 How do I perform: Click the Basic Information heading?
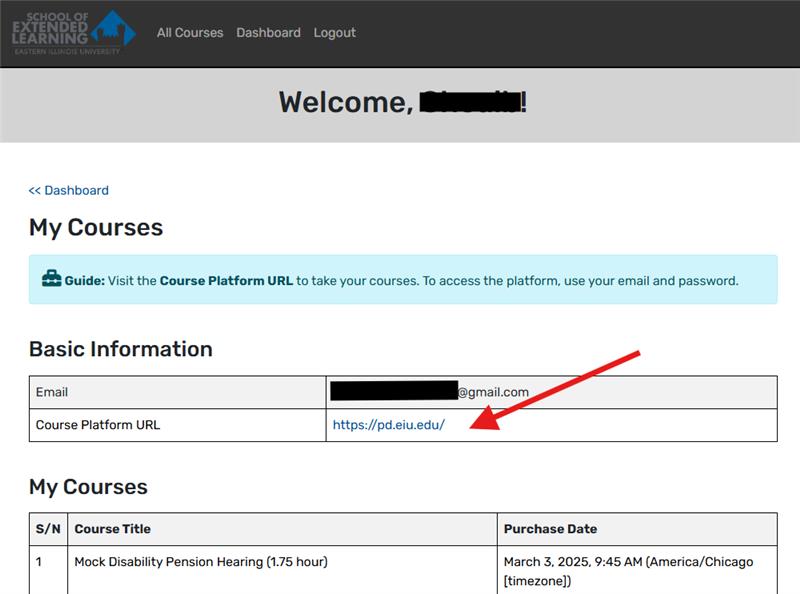[x=120, y=349]
